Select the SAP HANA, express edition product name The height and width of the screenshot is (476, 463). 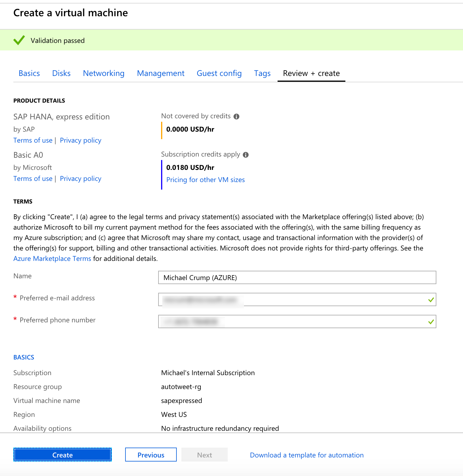pyautogui.click(x=61, y=117)
